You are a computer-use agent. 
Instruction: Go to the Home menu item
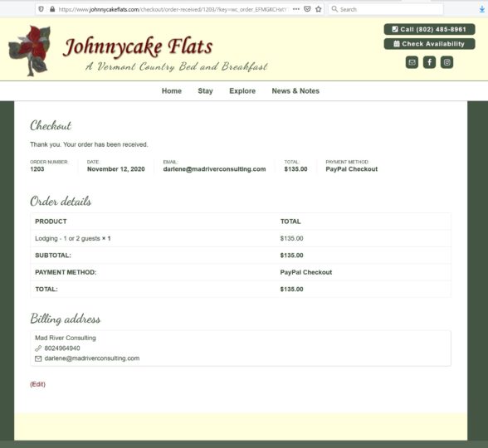pos(172,91)
